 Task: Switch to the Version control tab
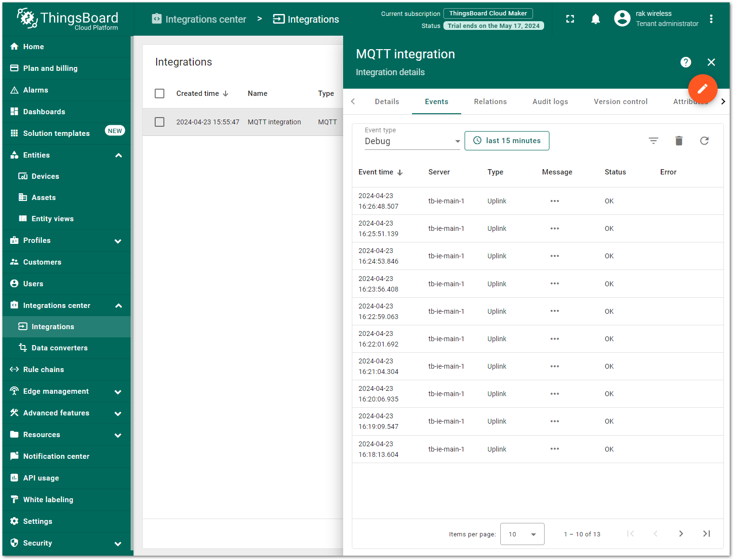621,102
